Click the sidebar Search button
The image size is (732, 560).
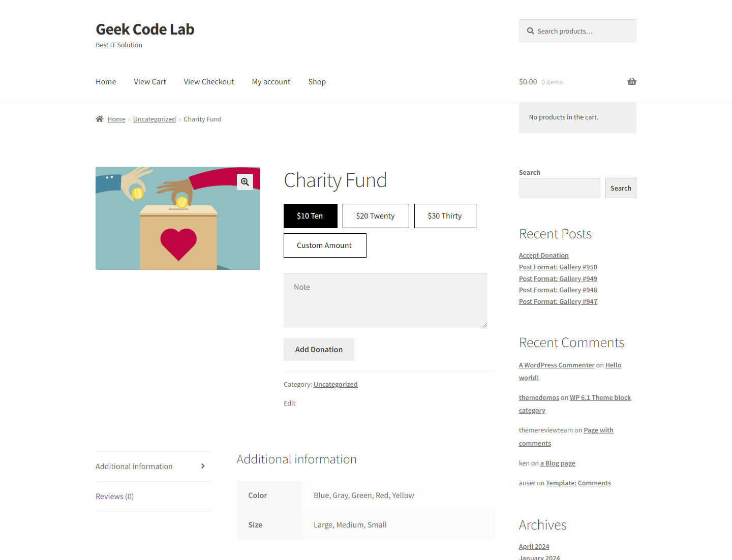pyautogui.click(x=621, y=188)
